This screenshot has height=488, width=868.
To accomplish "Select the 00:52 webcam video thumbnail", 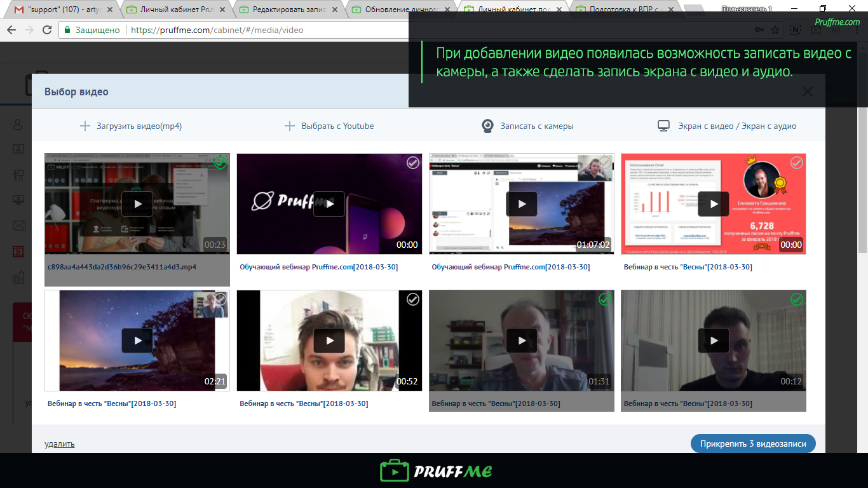I will point(329,341).
